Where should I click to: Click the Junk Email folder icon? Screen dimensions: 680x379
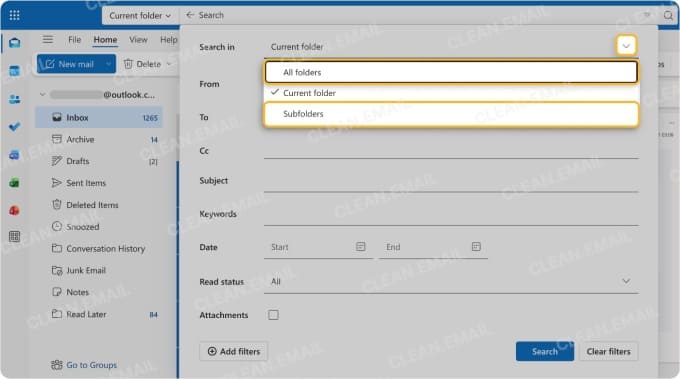(x=57, y=270)
